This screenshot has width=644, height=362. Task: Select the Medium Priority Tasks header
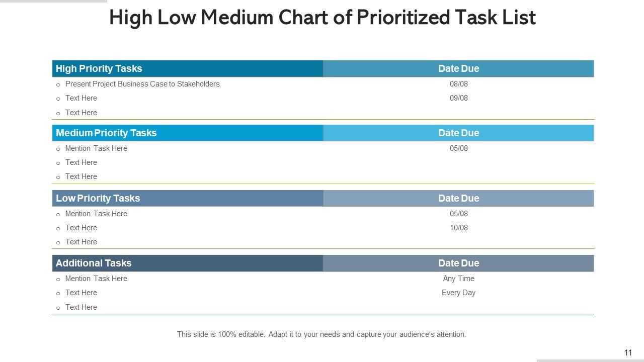click(106, 133)
